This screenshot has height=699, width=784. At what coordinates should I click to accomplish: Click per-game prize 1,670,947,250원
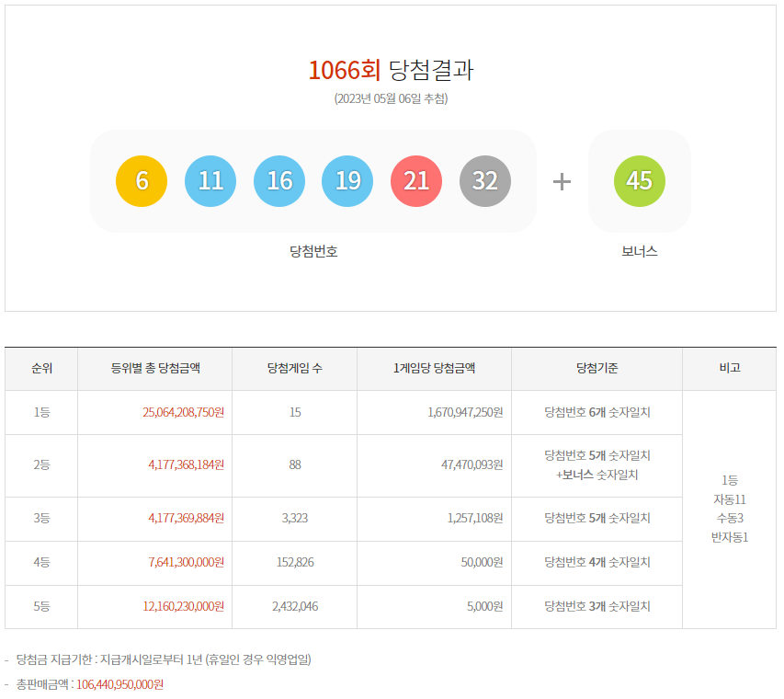(465, 412)
